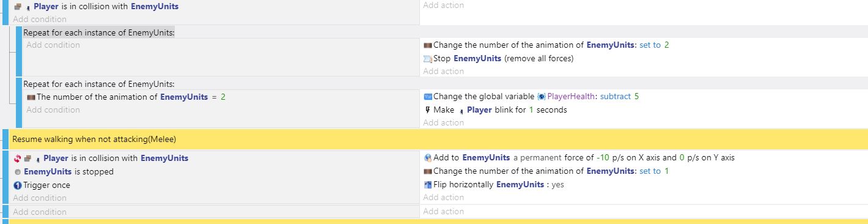Click 'Add condition' under the animation = 2 condition

click(53, 110)
